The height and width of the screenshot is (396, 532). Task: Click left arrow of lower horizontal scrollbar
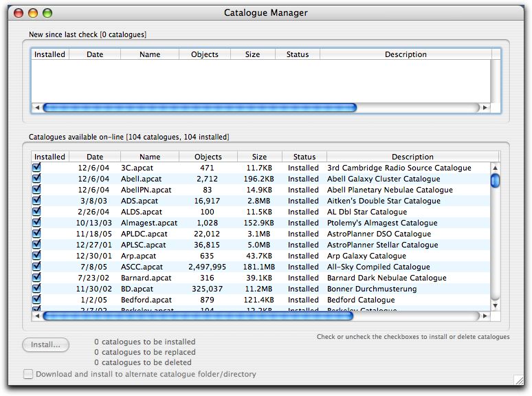[36, 316]
